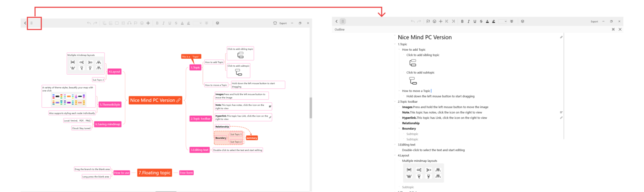Go back using the outline window's back arrow
644x192 pixels.
click(x=336, y=21)
